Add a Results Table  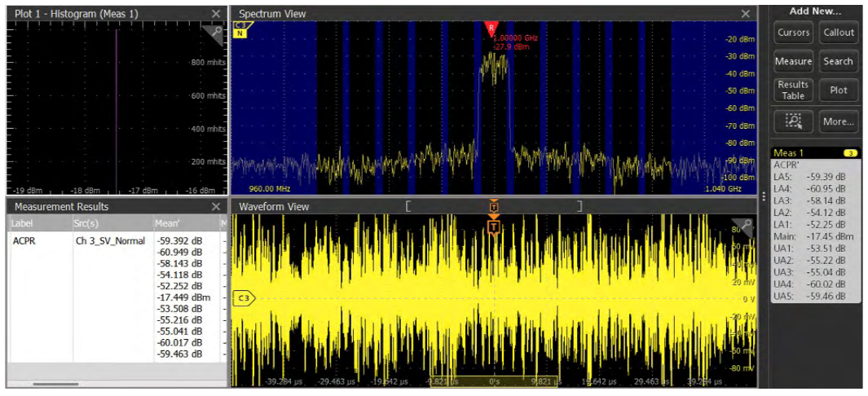coord(793,90)
